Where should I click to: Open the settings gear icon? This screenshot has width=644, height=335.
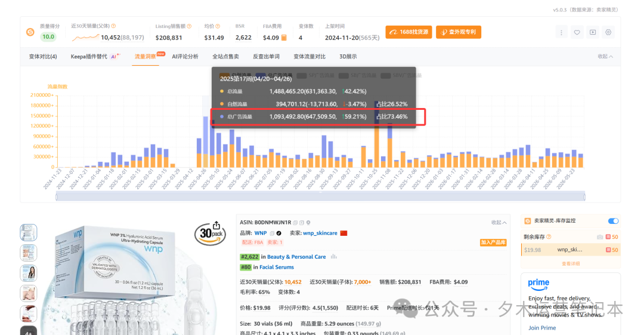608,32
